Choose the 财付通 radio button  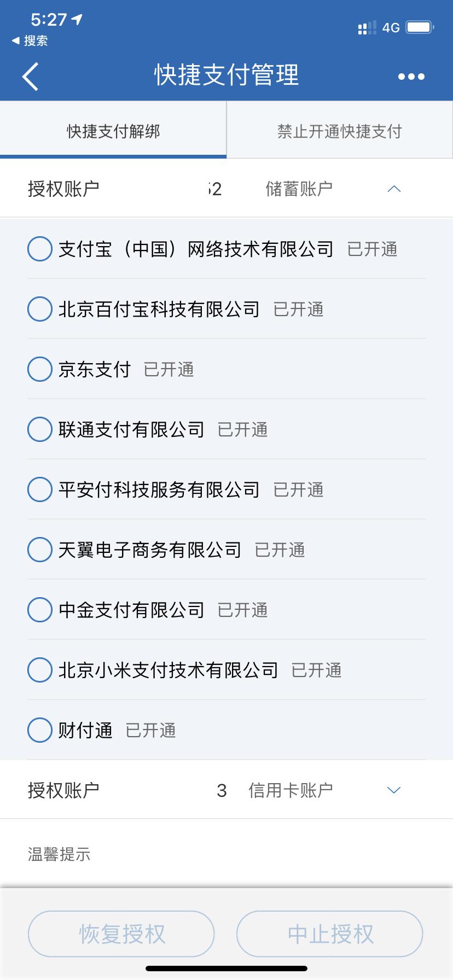[40, 731]
